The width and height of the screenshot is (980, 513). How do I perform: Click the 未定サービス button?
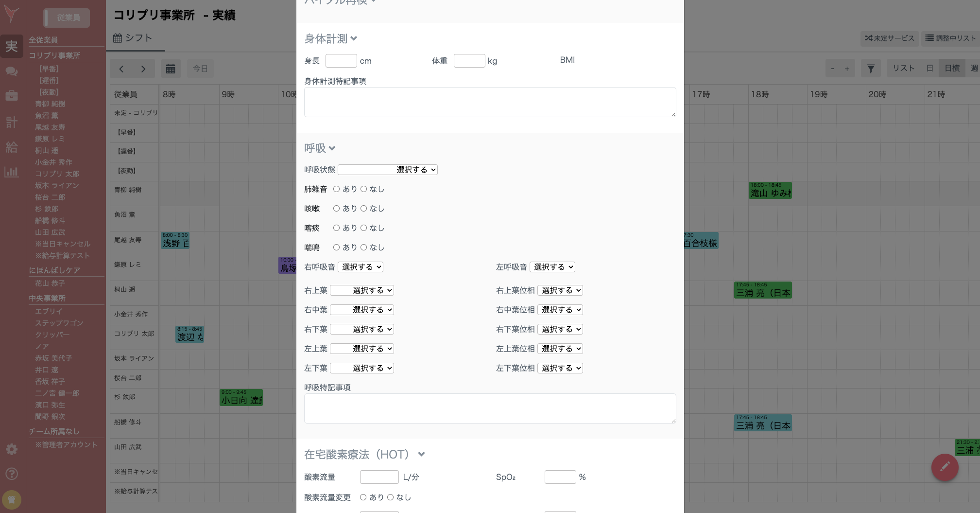[889, 38]
